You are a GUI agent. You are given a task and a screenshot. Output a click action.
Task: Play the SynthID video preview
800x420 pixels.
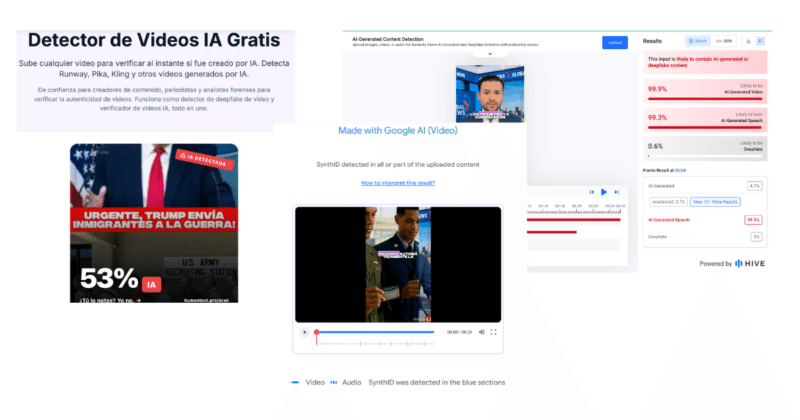pyautogui.click(x=305, y=332)
